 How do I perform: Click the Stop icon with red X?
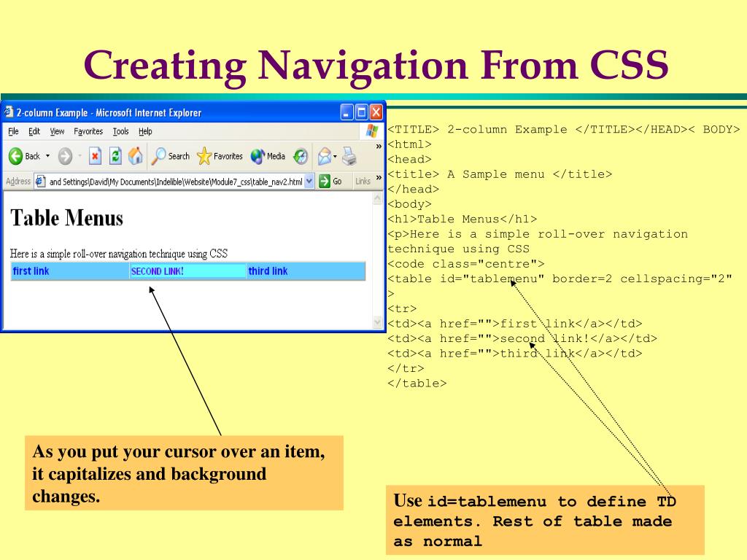96,156
